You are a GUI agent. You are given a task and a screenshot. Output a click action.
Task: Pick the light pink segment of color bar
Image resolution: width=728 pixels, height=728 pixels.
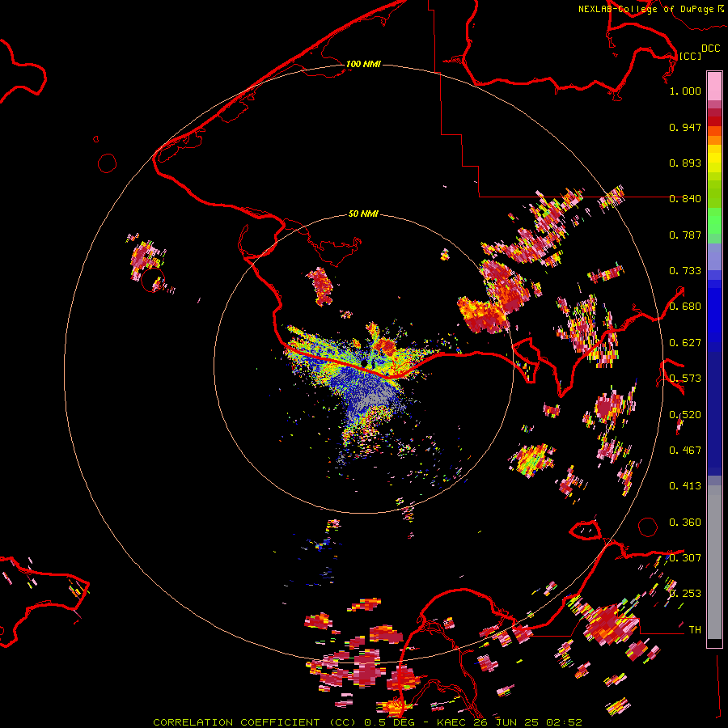714,86
